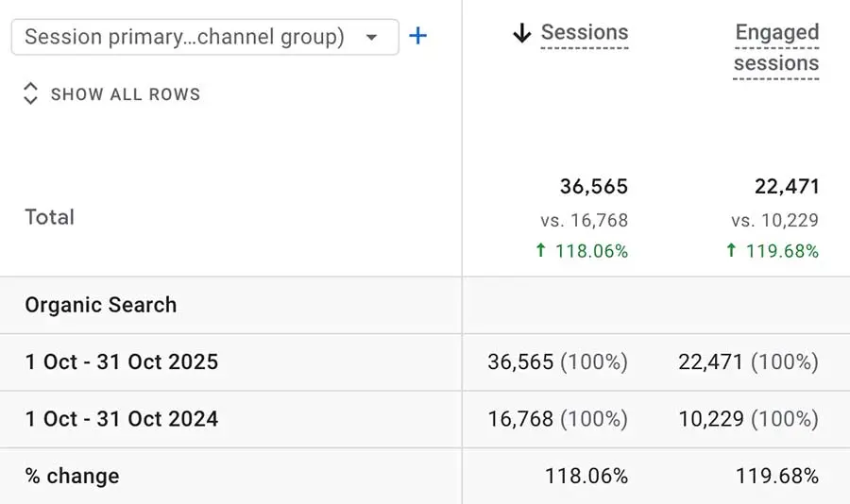850x504 pixels.
Task: Click the green up arrow beside 119.68%
Action: [731, 250]
